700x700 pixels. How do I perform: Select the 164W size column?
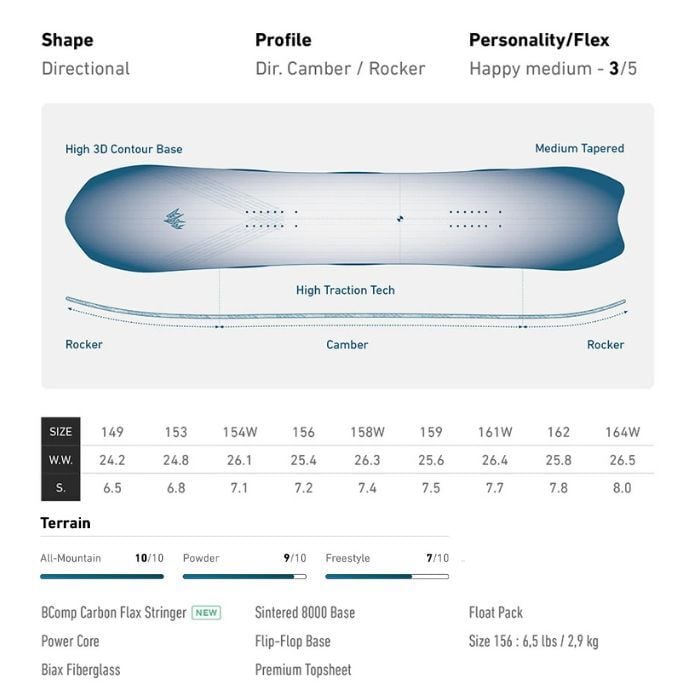(x=622, y=432)
